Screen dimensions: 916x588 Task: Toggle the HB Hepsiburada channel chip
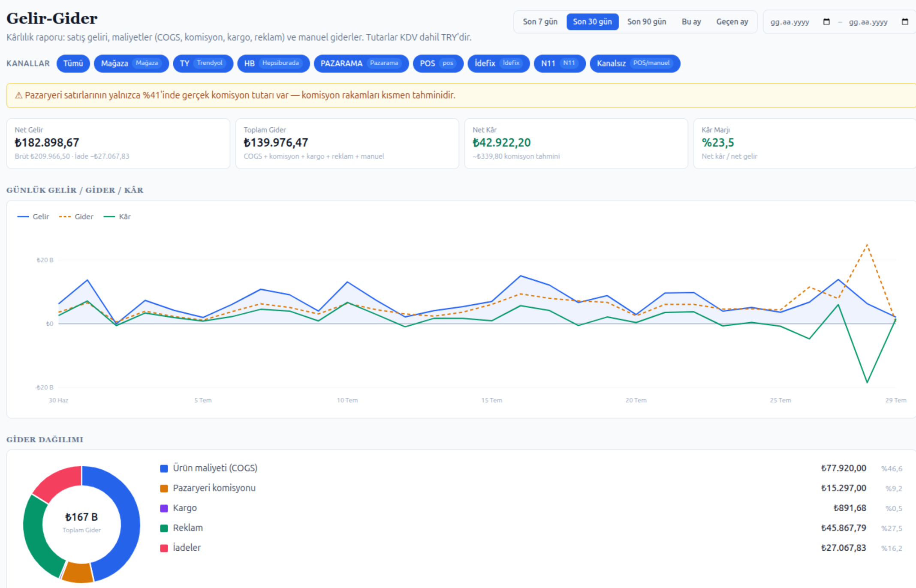[273, 63]
